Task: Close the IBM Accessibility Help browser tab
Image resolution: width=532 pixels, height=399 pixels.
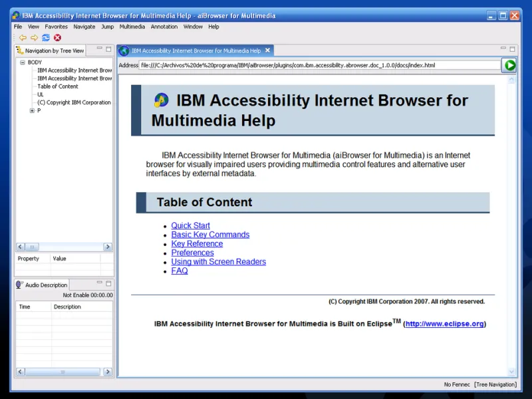Action: click(268, 51)
